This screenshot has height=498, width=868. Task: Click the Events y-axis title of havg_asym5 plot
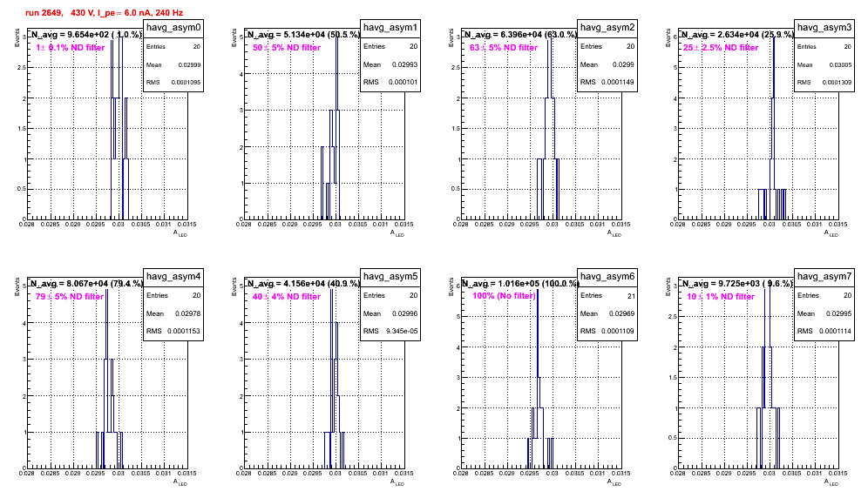(x=234, y=286)
